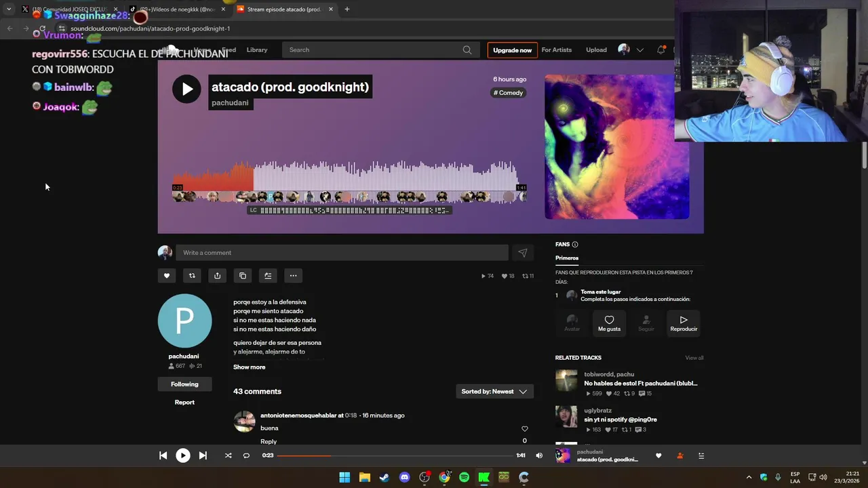Open user avatar in header
The height and width of the screenshot is (488, 868).
click(624, 49)
